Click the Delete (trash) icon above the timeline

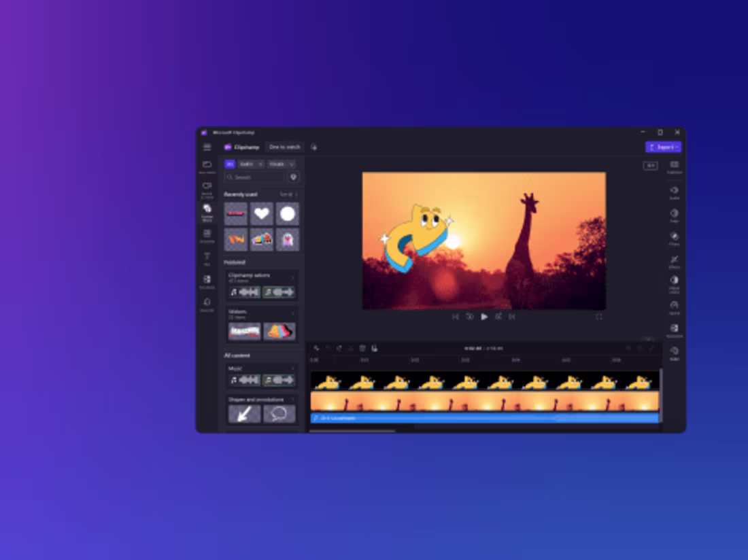[x=363, y=347]
